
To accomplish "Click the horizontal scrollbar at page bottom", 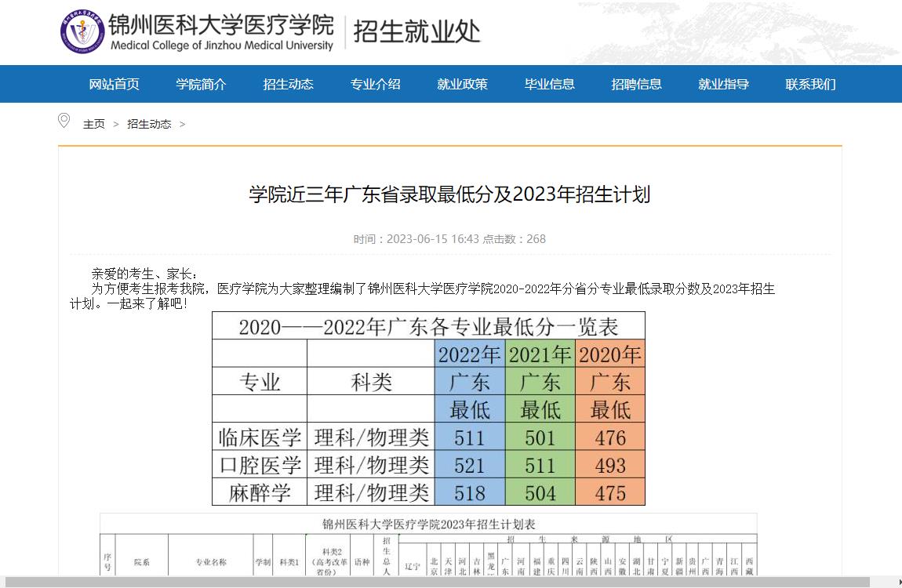I will coord(437,583).
